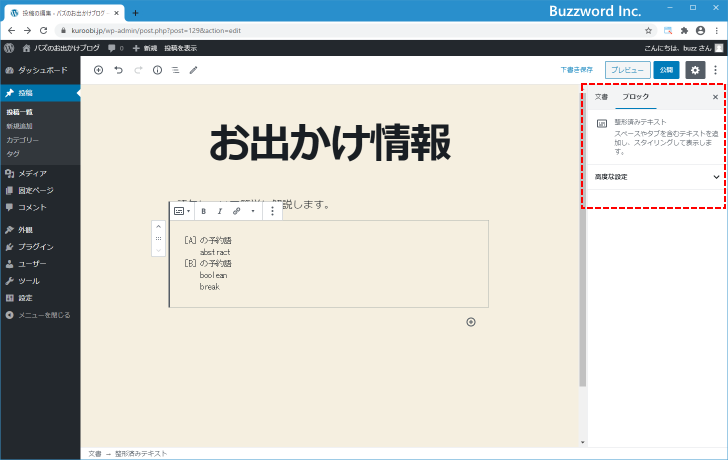Open the block type switcher dropdown
The width and height of the screenshot is (728, 460).
pos(182,211)
